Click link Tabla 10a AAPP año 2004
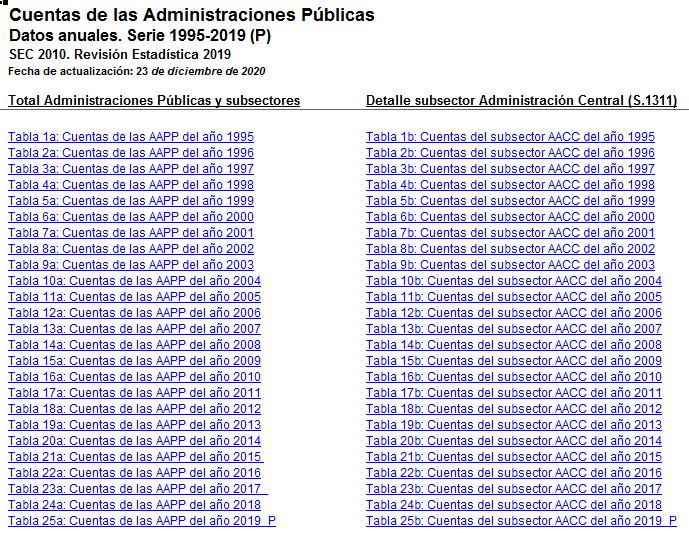The width and height of the screenshot is (689, 544). pos(134,281)
